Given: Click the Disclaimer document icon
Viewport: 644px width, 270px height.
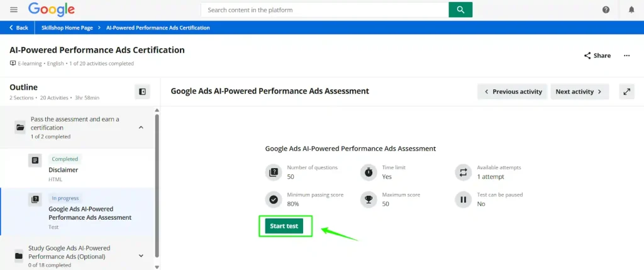Looking at the screenshot, I should pyautogui.click(x=35, y=160).
